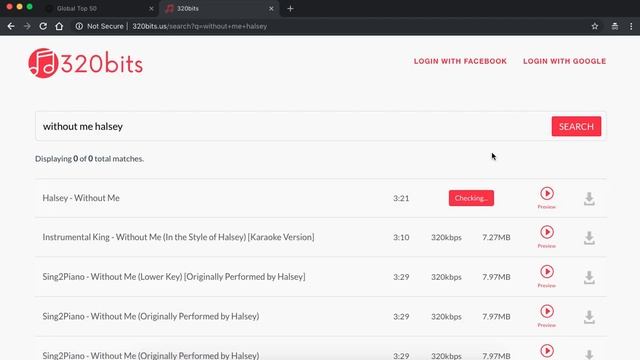Select the Sing2Piano Lower Key title

click(174, 277)
